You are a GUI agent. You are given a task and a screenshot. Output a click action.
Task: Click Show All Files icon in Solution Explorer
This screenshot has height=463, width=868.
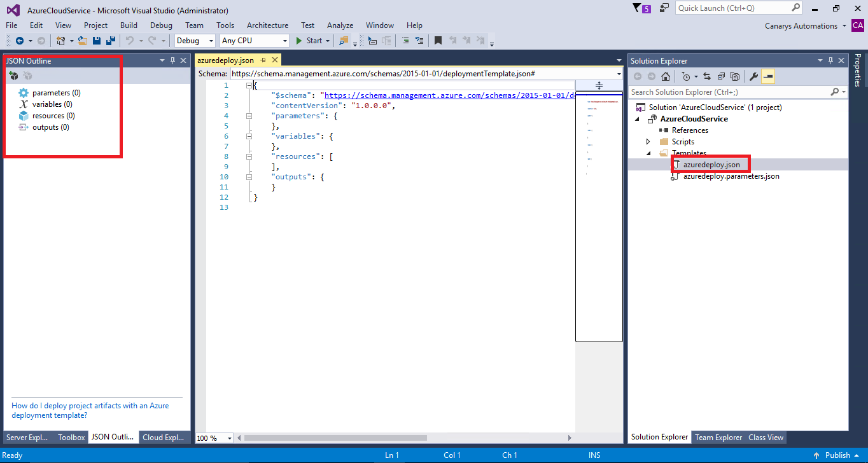coord(735,76)
